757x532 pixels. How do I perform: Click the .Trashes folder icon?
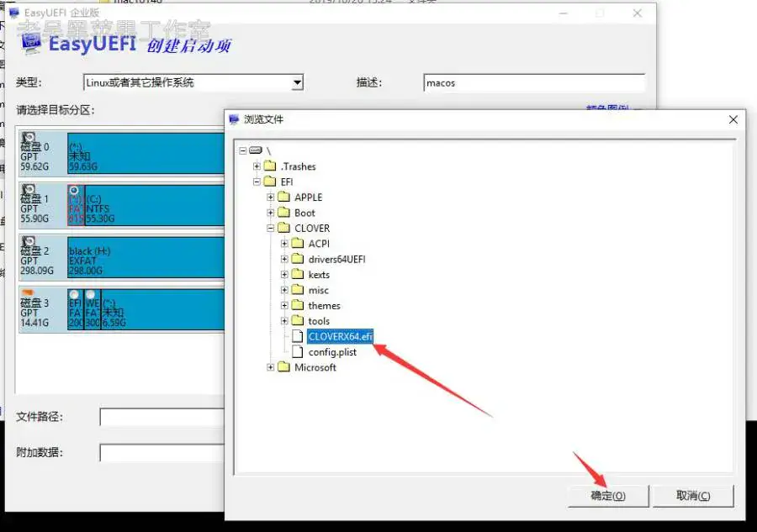tap(270, 166)
